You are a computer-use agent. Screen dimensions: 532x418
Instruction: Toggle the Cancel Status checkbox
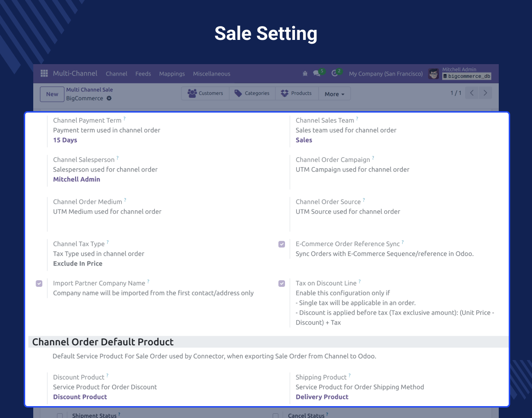point(275,416)
